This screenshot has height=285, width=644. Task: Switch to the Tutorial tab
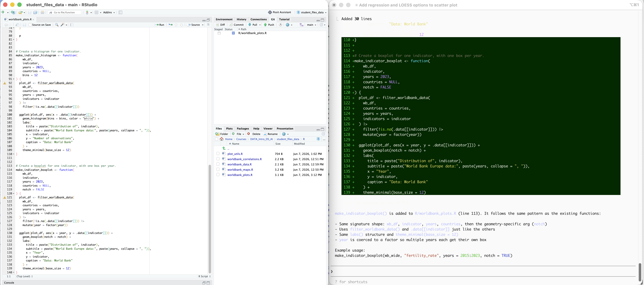point(284,19)
